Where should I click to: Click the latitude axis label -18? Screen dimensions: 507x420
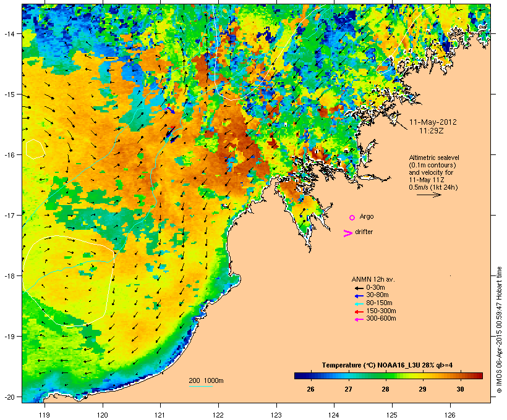coord(9,276)
